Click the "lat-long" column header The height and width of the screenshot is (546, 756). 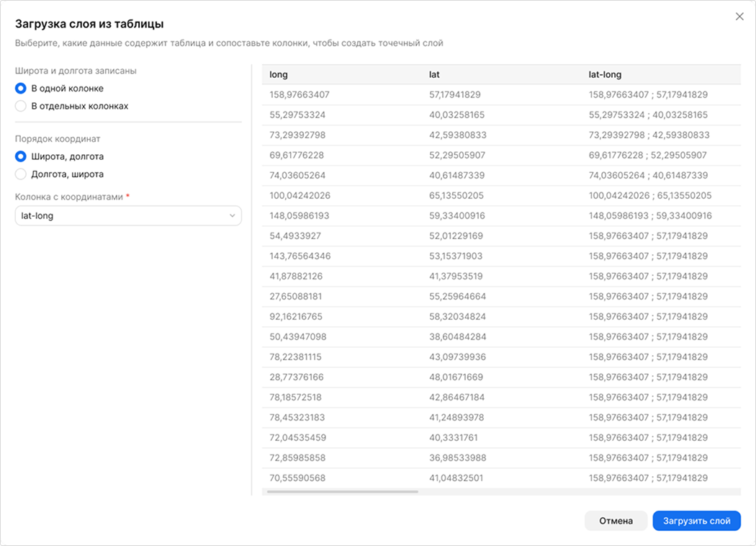[x=605, y=75]
